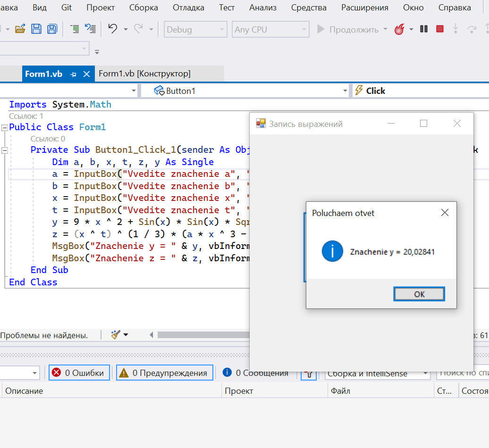Click the Ссылок: 1 code lens link
The height and width of the screenshot is (448, 489).
(x=26, y=116)
